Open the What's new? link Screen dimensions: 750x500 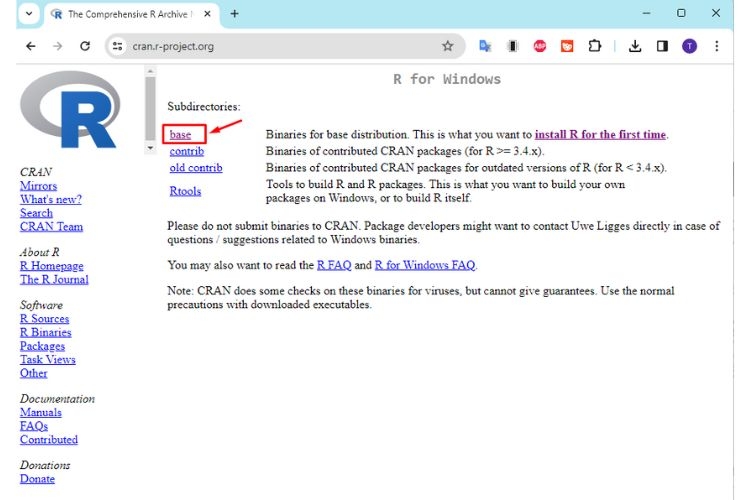[x=51, y=200]
